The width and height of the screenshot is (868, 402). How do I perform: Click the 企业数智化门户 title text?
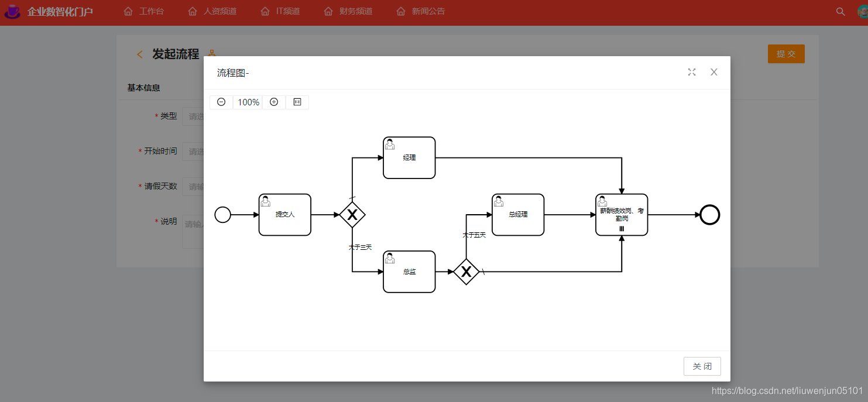[x=60, y=12]
